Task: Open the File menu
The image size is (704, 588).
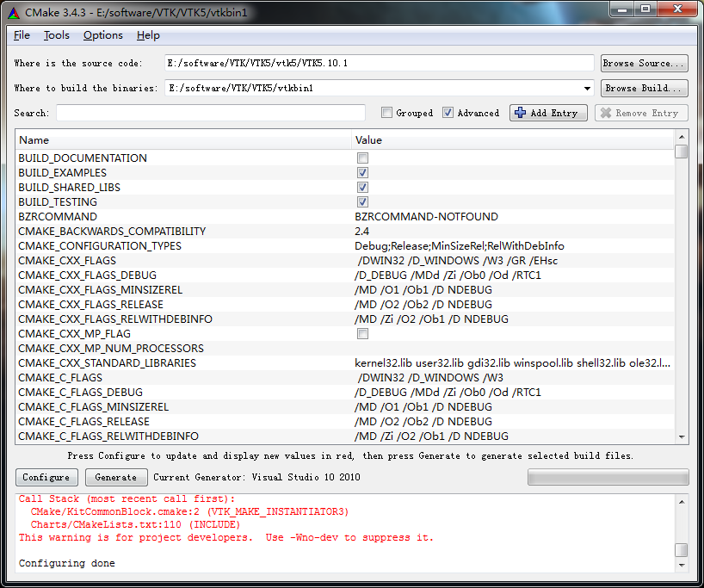Action: pyautogui.click(x=22, y=35)
